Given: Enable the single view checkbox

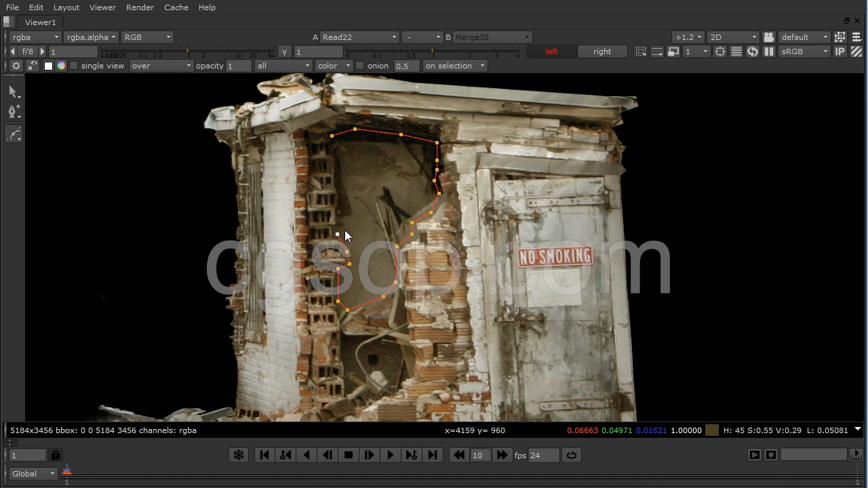Looking at the screenshot, I should (x=74, y=66).
